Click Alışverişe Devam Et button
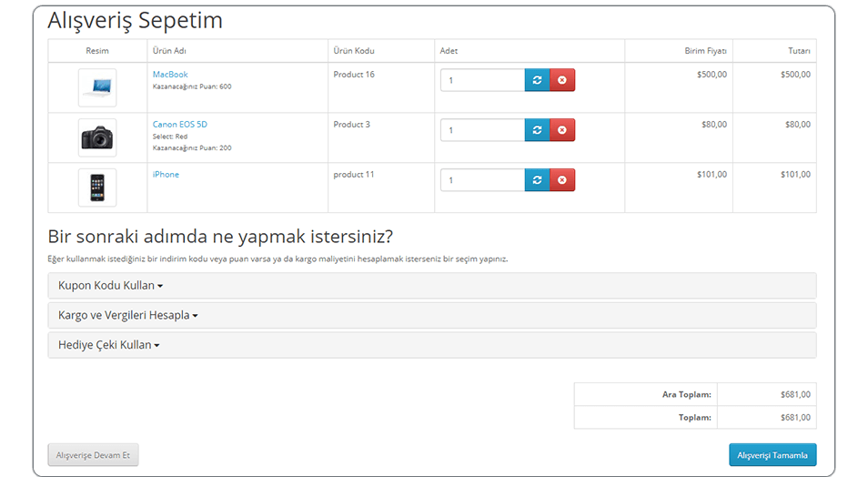 pos(93,455)
